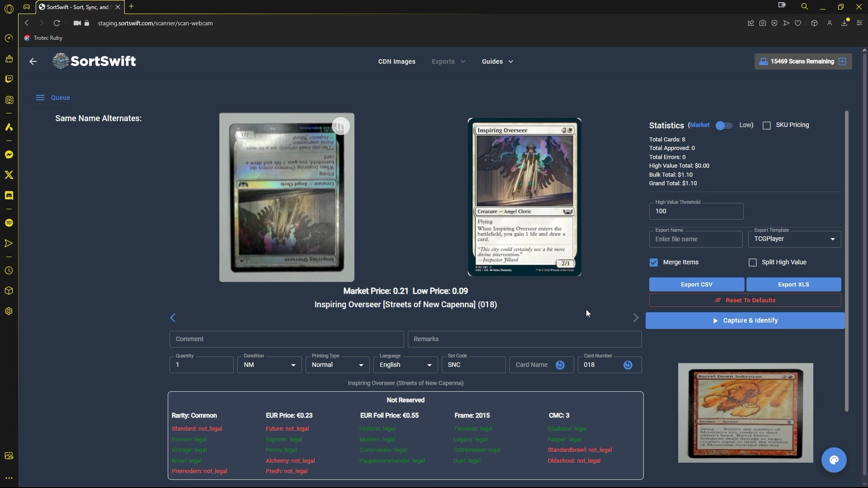Show previous card with left chevron
Viewport: 868px width, 488px height.
click(173, 318)
